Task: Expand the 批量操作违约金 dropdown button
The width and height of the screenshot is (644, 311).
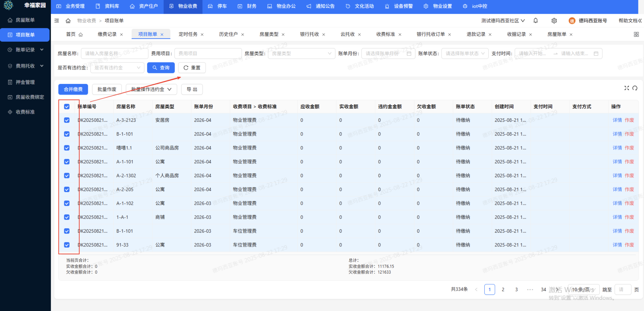Action: (x=151, y=89)
